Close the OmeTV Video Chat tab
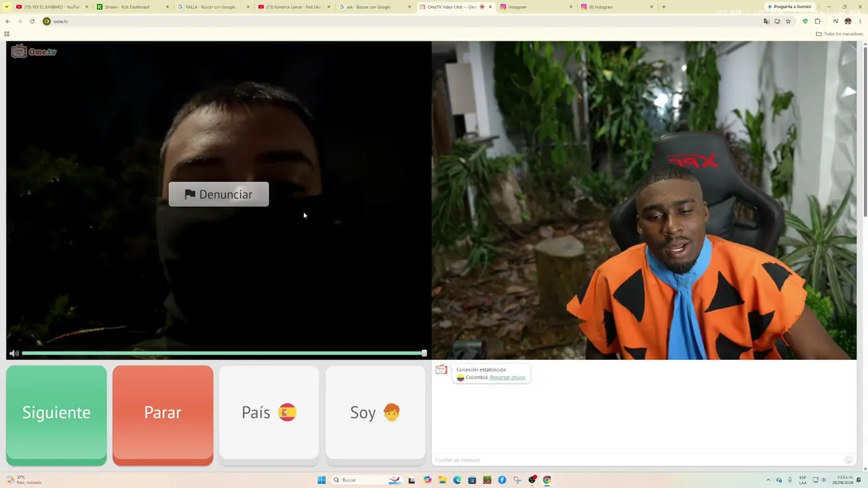 click(x=490, y=7)
